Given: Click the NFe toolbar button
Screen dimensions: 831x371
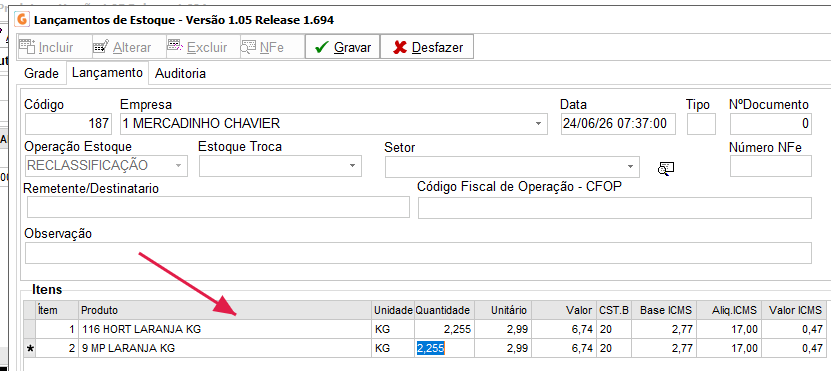Looking at the screenshot, I should [x=272, y=47].
